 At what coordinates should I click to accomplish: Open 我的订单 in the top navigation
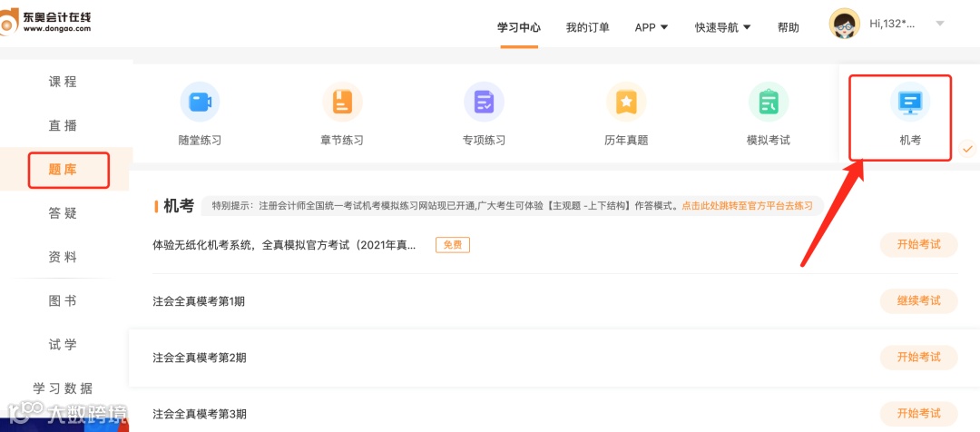click(587, 27)
